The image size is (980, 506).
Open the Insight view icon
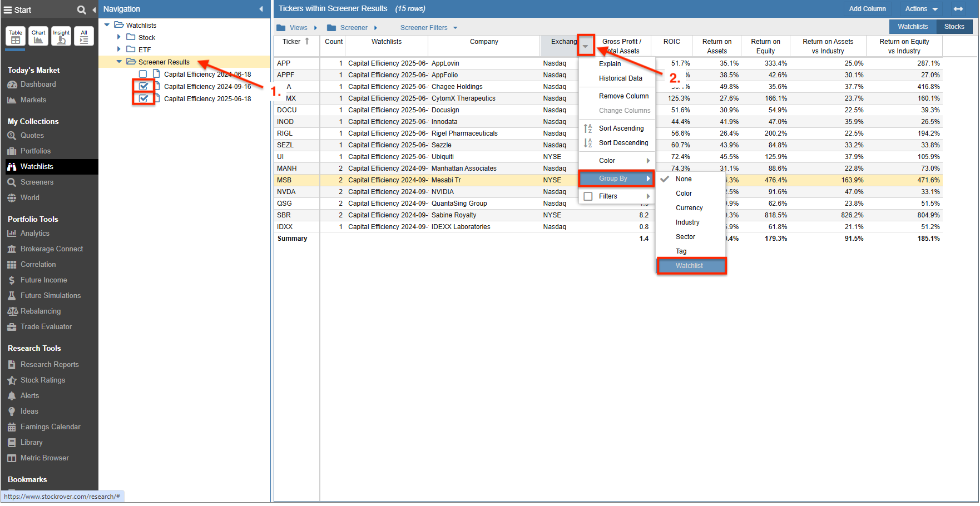[x=61, y=36]
